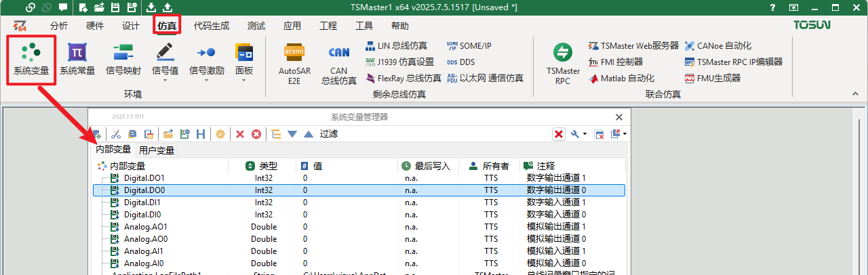Open J1939 仿真设置
This screenshot has width=868, height=275.
pos(399,62)
